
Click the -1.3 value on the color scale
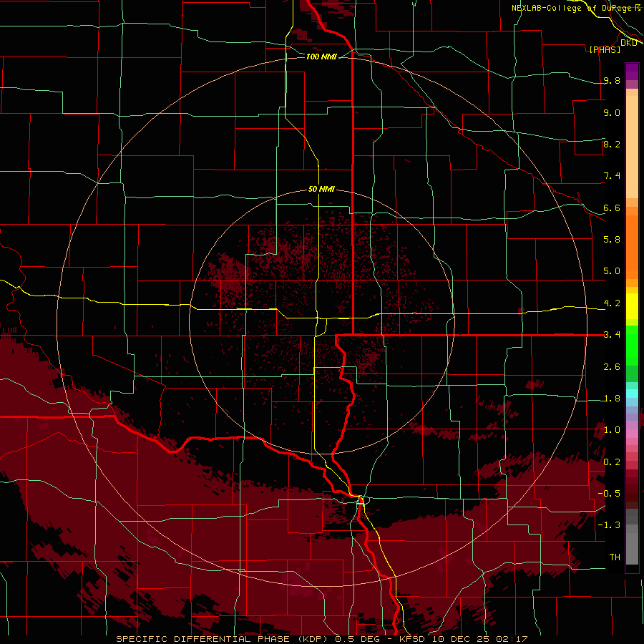[x=609, y=525]
